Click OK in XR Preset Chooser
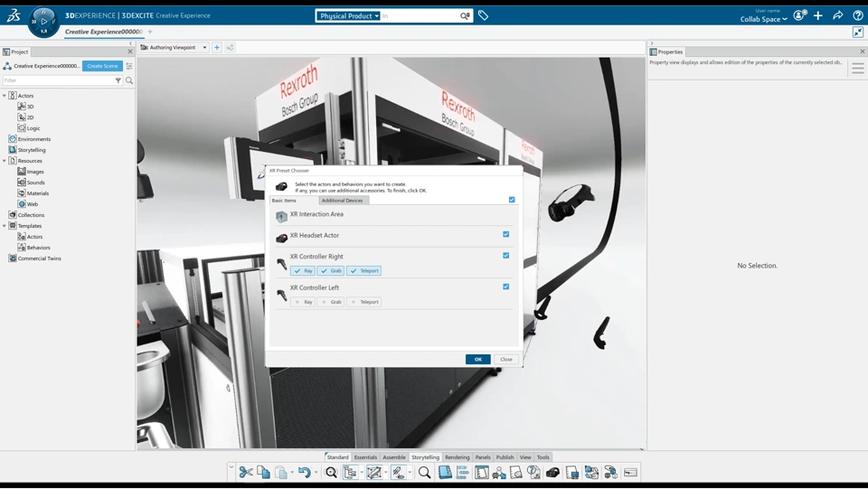 478,360
